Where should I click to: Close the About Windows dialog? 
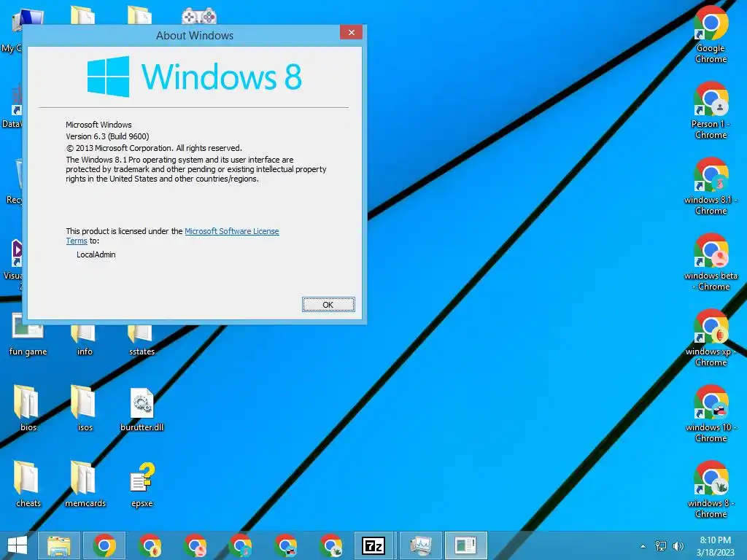pyautogui.click(x=351, y=32)
